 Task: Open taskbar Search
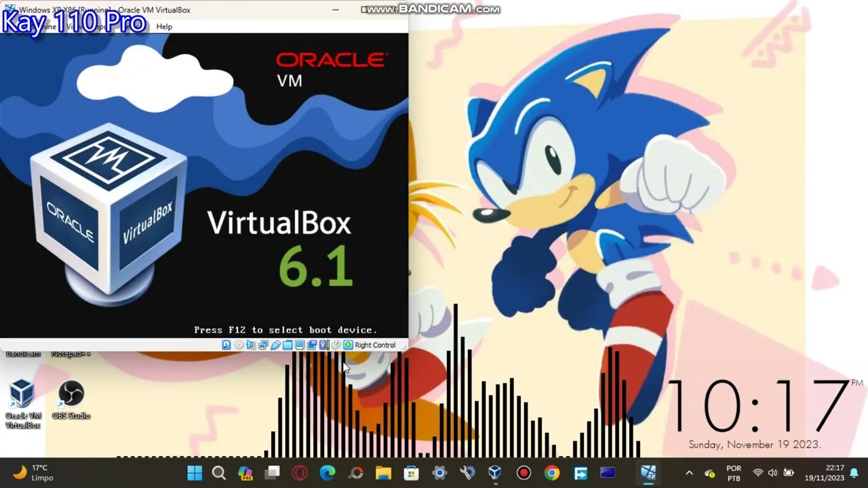(218, 472)
